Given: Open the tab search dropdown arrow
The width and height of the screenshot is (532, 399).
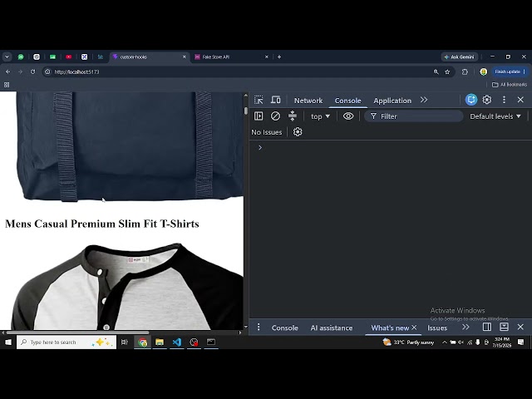Looking at the screenshot, I should coord(7,57).
